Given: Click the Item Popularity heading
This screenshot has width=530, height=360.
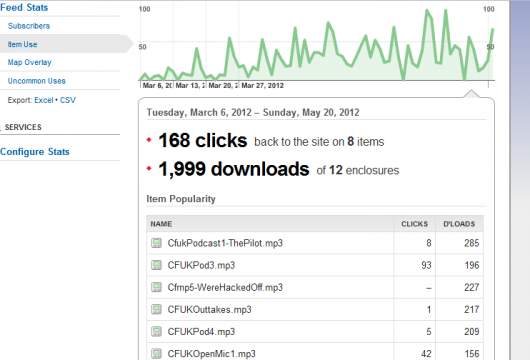Looking at the screenshot, I should (181, 199).
